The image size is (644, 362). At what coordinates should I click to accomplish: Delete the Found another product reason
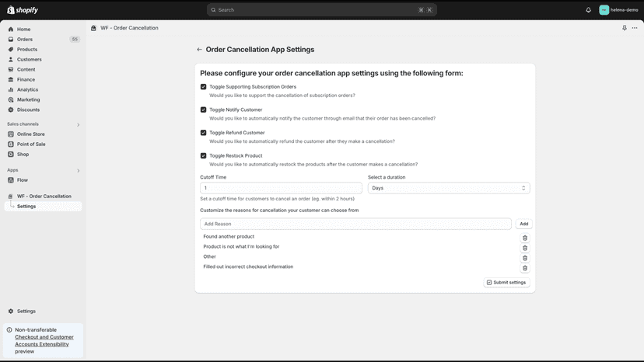(x=525, y=238)
